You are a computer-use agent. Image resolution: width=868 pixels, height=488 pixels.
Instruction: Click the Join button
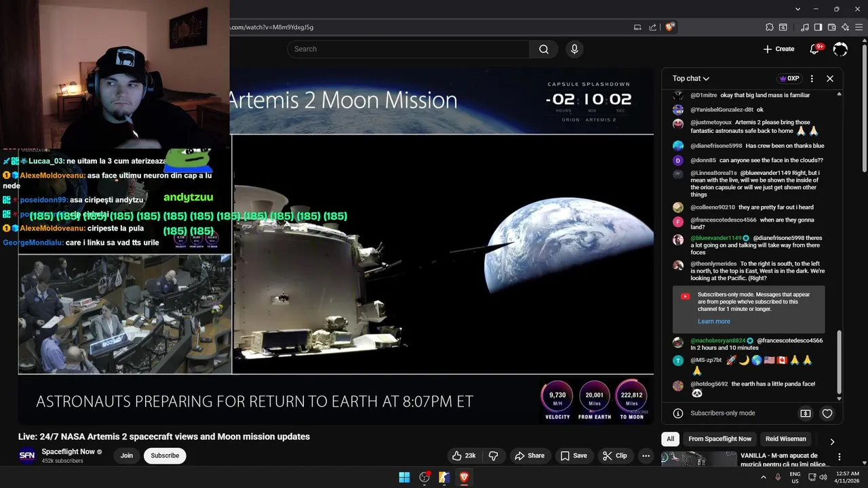(127, 455)
